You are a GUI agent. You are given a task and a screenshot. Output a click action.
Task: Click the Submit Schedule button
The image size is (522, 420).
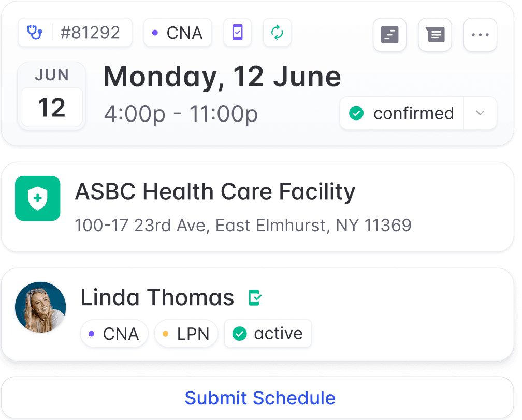[260, 398]
